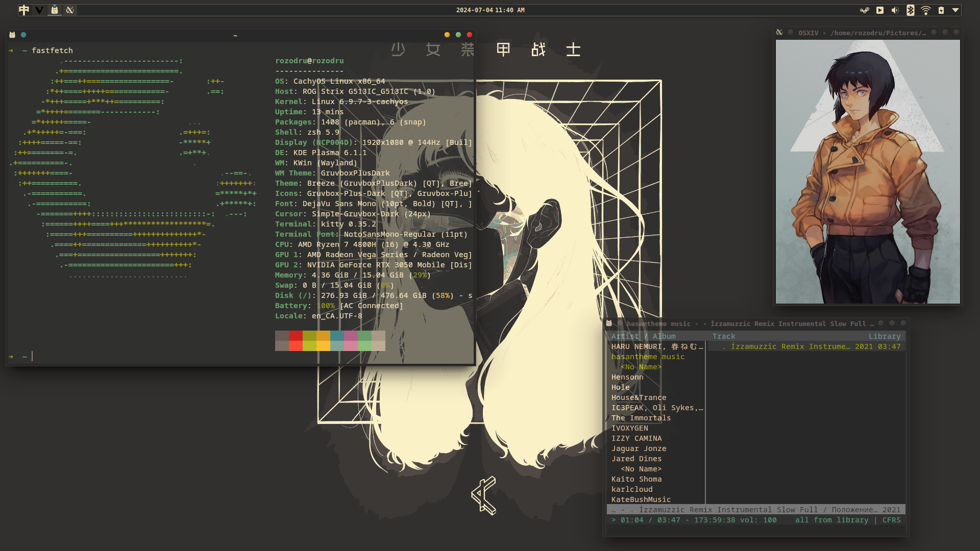Image resolution: width=980 pixels, height=551 pixels.
Task: Click the fastfetch command text
Action: 52,51
